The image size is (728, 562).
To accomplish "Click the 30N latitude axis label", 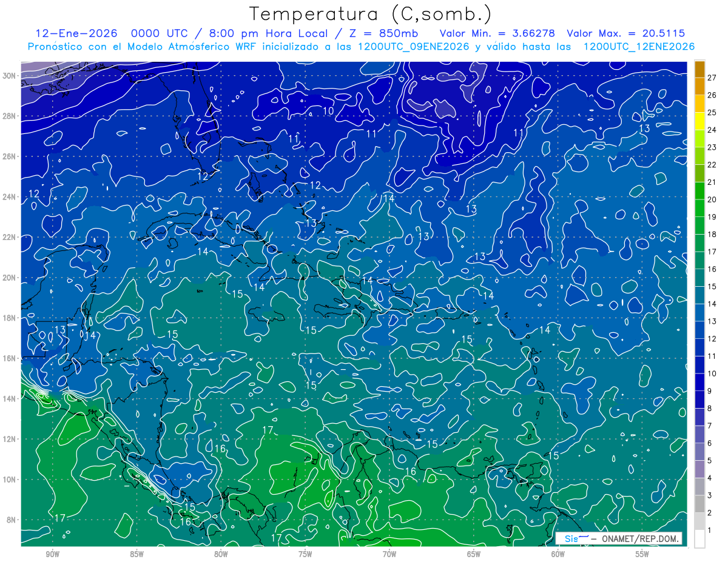I will 10,75.
